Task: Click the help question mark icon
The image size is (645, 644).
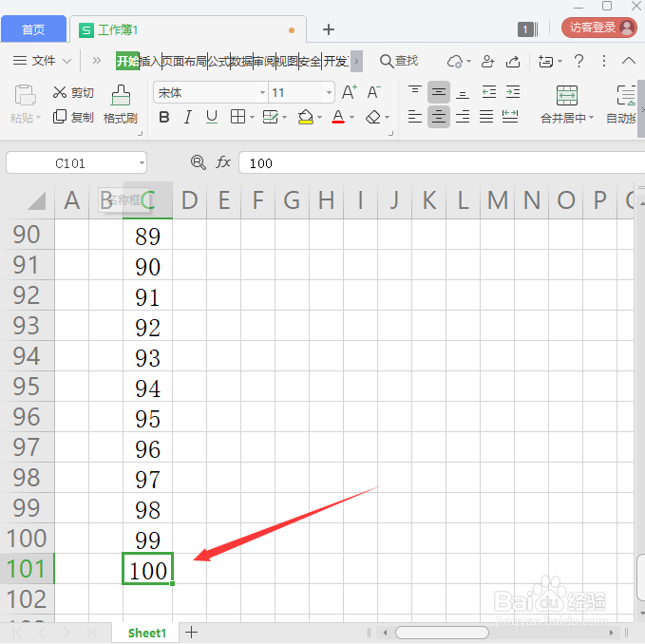Action: [579, 62]
